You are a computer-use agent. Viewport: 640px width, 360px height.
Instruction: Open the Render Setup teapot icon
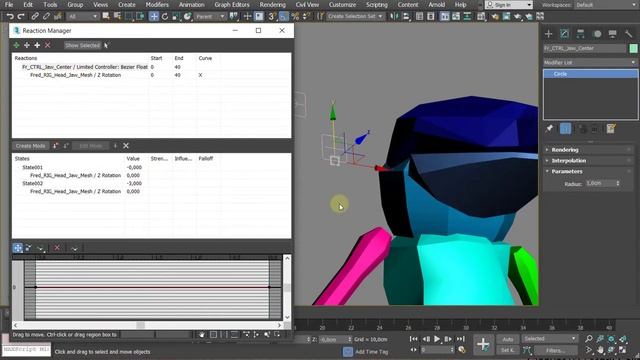click(495, 16)
